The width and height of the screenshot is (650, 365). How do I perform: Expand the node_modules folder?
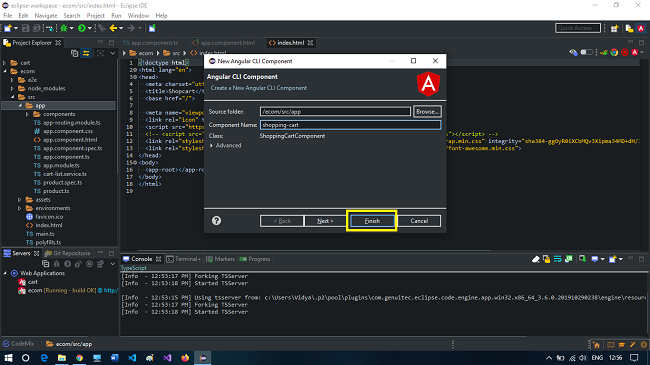click(12, 88)
